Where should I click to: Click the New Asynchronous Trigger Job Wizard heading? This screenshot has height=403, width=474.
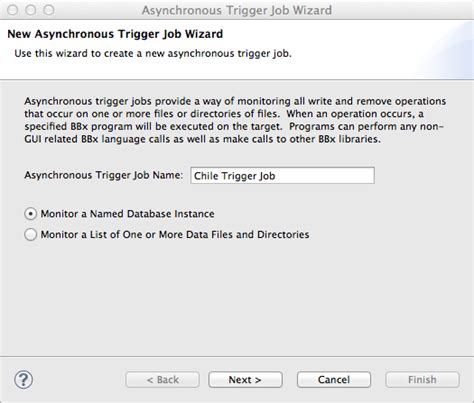tap(115, 34)
